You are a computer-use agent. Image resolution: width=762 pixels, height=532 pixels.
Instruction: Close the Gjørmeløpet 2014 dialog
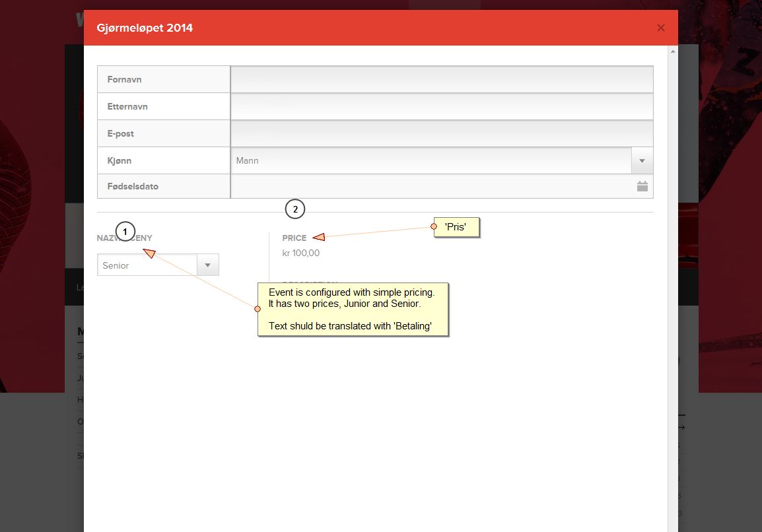click(660, 28)
